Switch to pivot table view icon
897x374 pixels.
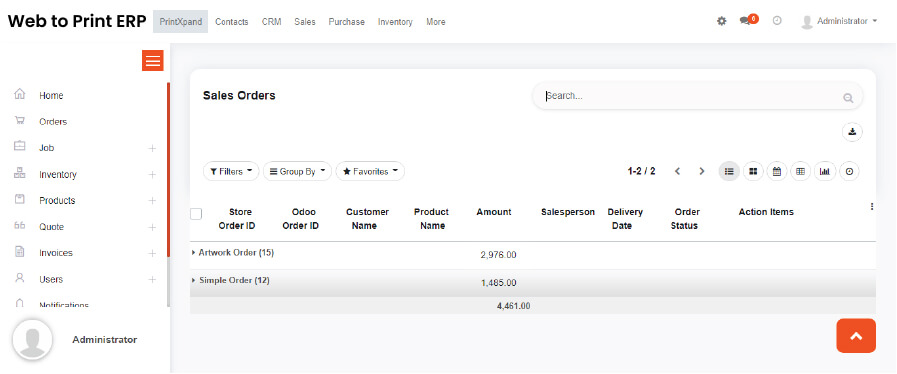click(801, 171)
